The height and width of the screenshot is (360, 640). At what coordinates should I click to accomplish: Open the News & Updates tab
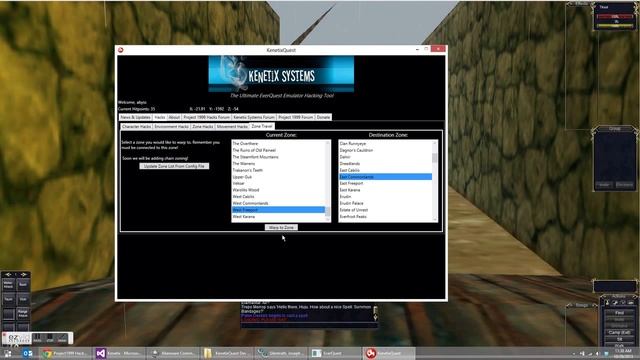point(136,117)
